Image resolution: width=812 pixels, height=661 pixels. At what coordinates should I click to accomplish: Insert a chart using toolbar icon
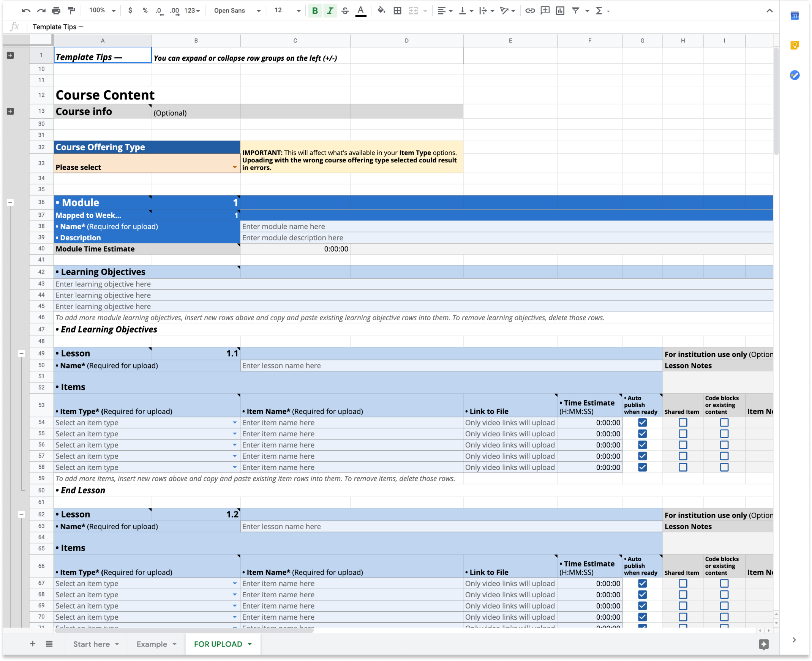(x=560, y=11)
